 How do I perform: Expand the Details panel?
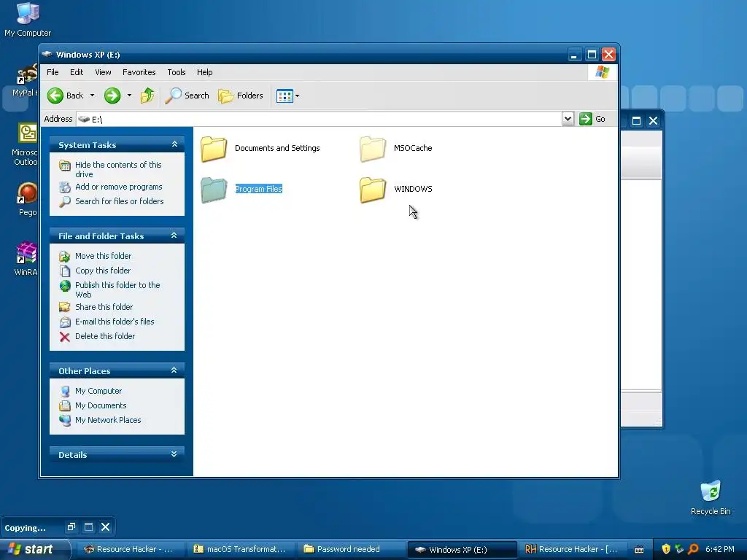coord(174,454)
